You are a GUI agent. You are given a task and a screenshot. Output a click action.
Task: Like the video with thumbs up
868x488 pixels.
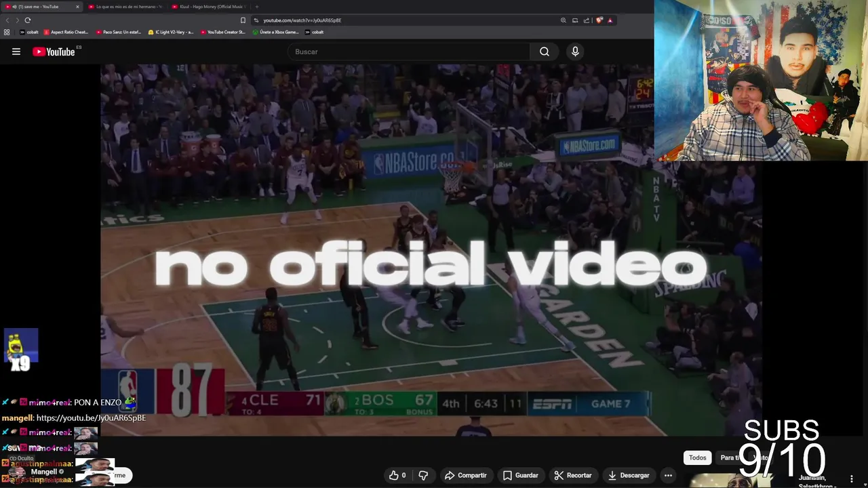397,475
